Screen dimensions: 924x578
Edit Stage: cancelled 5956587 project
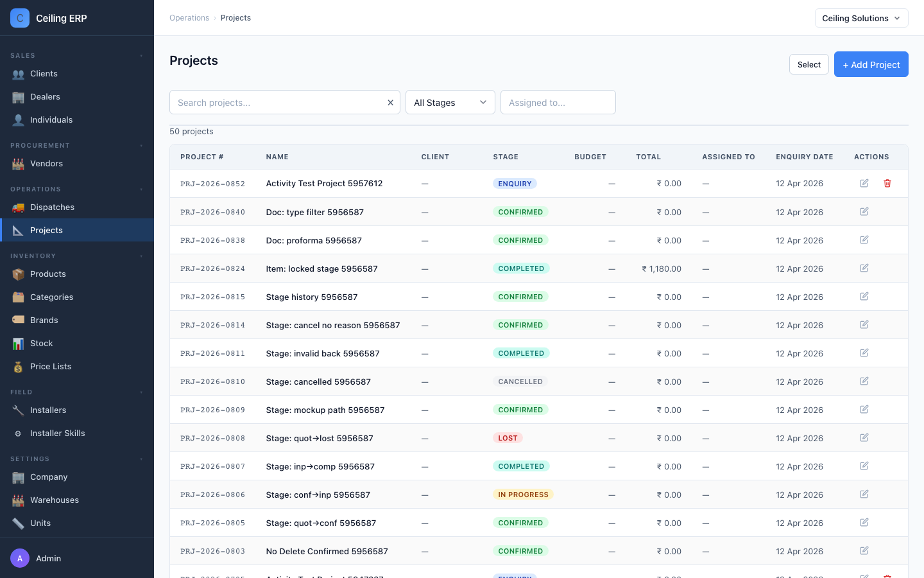coord(864,381)
